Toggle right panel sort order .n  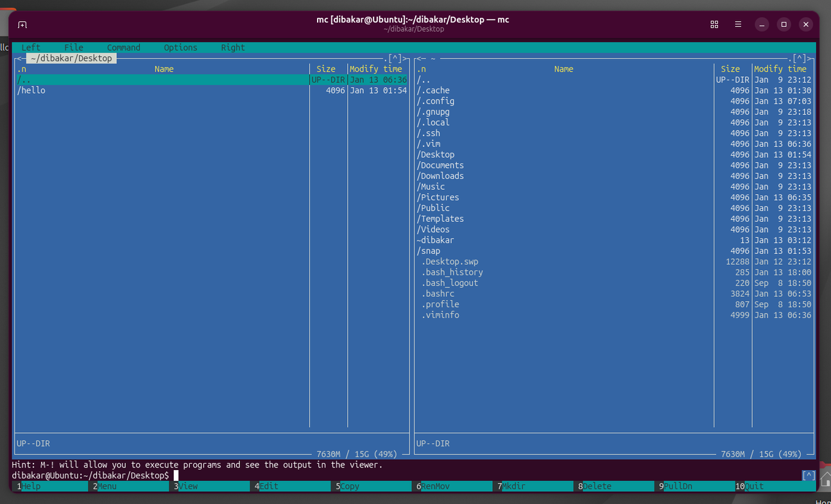pyautogui.click(x=422, y=69)
